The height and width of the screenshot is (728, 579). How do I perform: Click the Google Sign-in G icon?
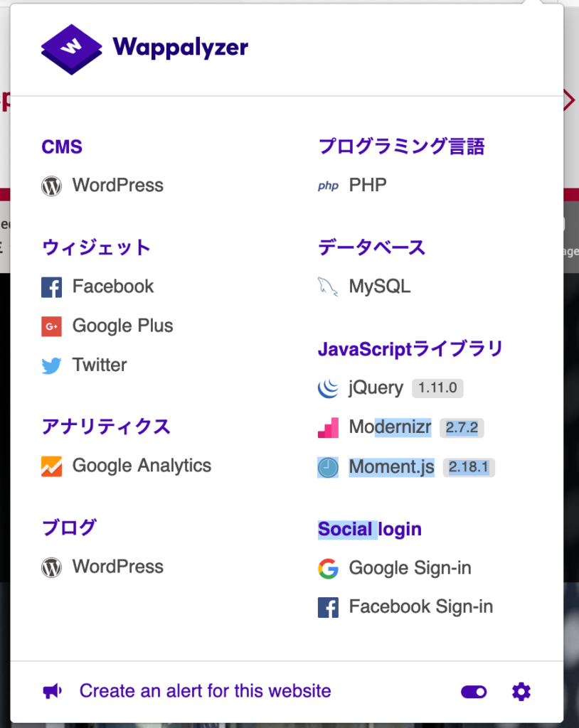(x=328, y=569)
